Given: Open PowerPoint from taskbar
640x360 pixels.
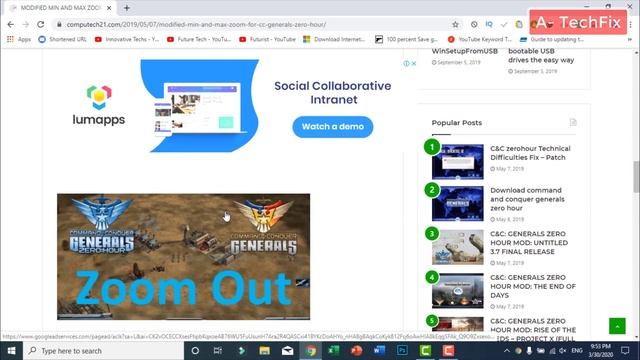Looking at the screenshot, I should pyautogui.click(x=356, y=351).
